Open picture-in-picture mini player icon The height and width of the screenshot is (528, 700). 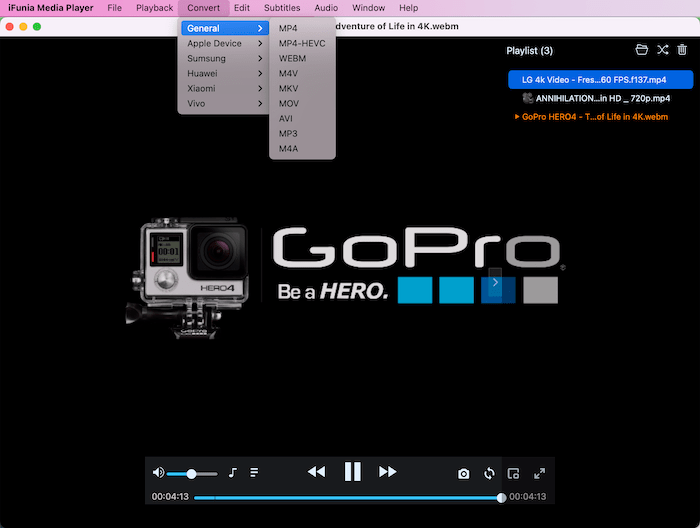514,473
